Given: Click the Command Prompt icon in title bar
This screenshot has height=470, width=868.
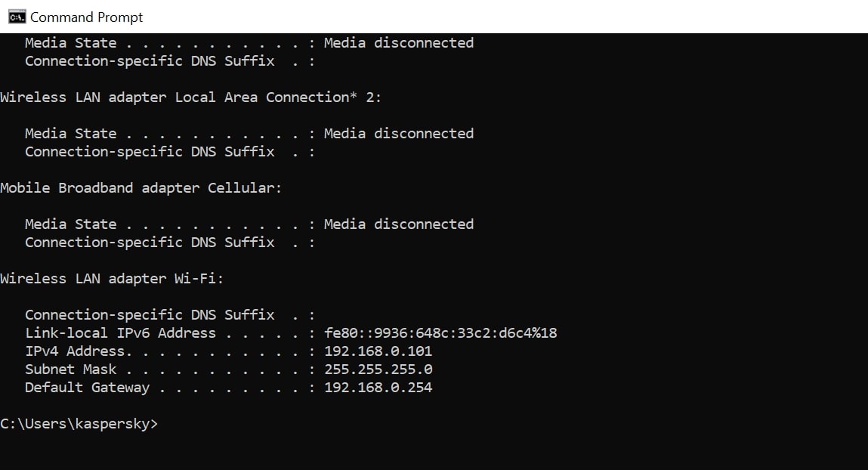Looking at the screenshot, I should pos(17,17).
